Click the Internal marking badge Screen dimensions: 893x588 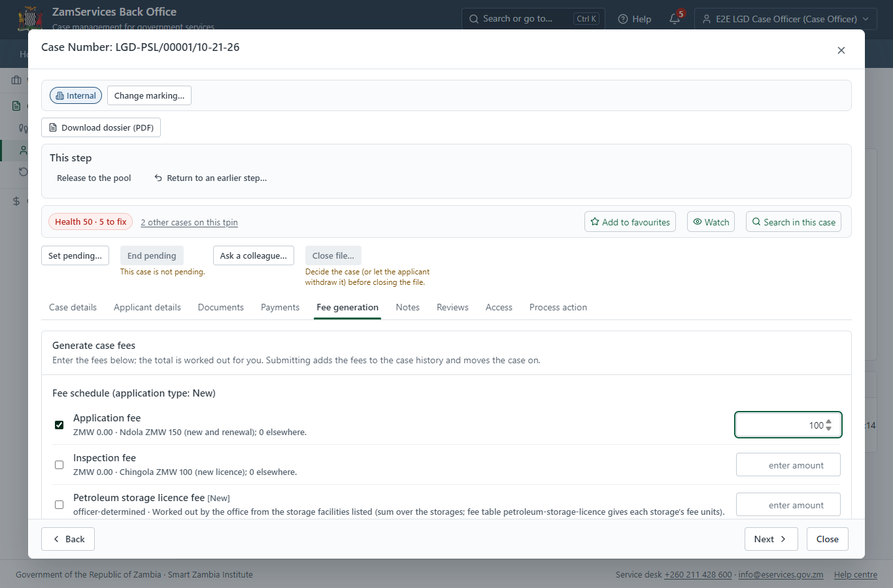tap(76, 95)
